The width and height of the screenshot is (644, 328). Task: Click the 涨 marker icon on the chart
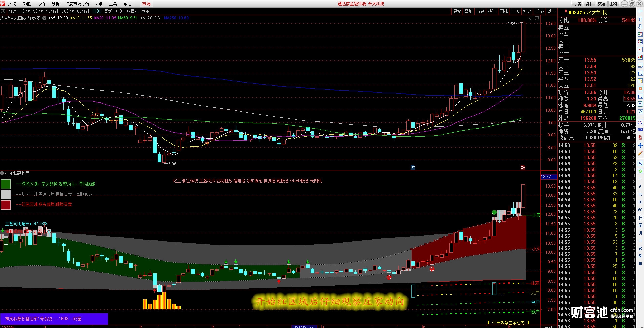(523, 167)
